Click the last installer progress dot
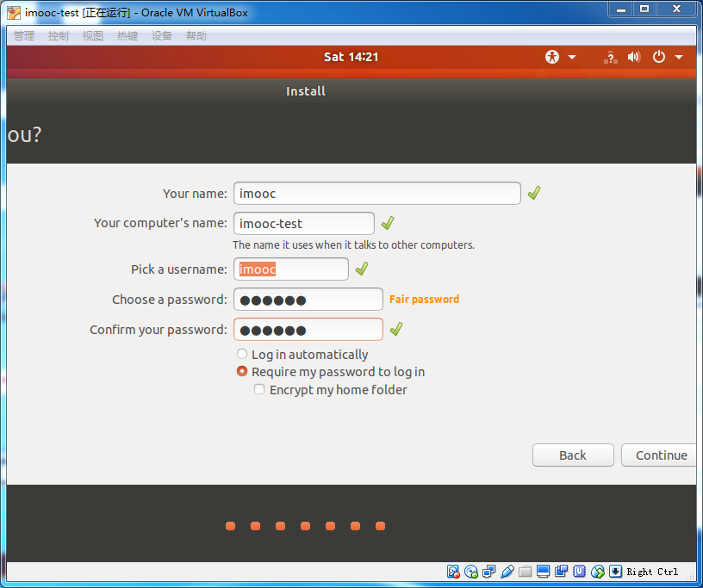The height and width of the screenshot is (588, 703). coord(380,526)
